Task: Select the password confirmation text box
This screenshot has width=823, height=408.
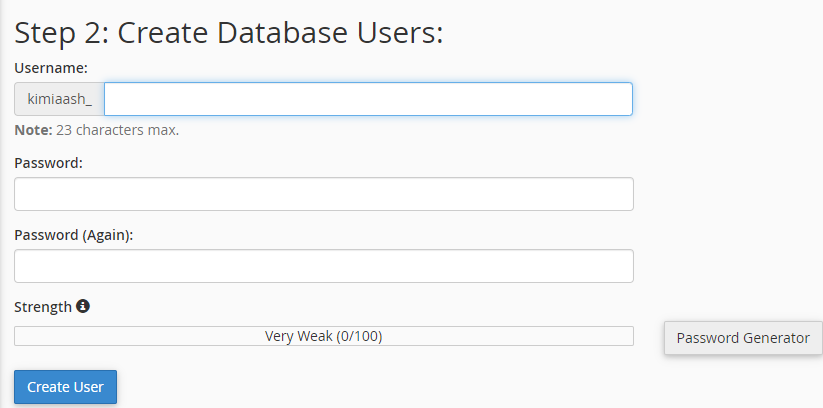Action: (324, 266)
